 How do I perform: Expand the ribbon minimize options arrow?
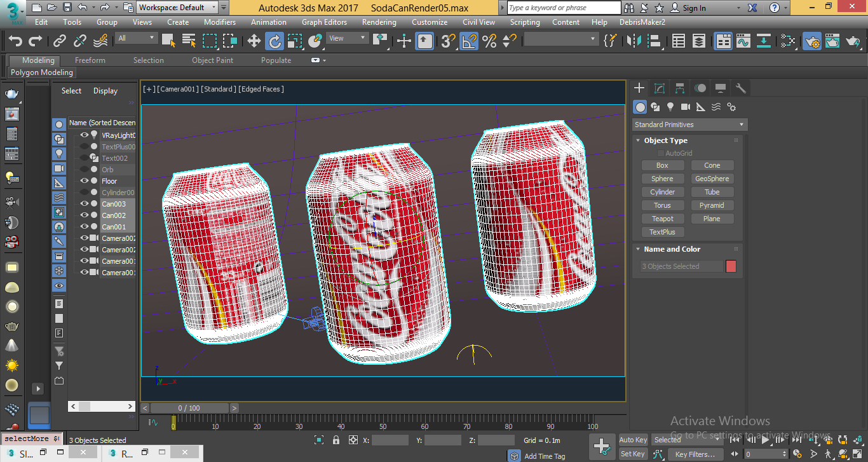(325, 60)
